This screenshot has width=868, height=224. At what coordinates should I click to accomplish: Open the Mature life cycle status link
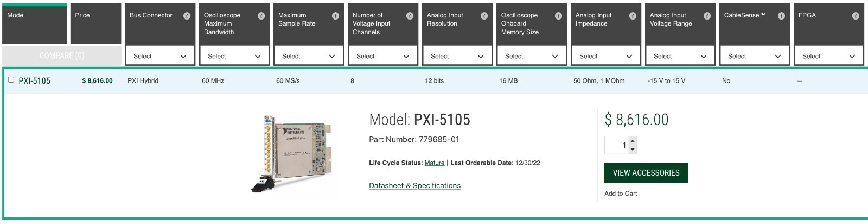[x=434, y=163]
